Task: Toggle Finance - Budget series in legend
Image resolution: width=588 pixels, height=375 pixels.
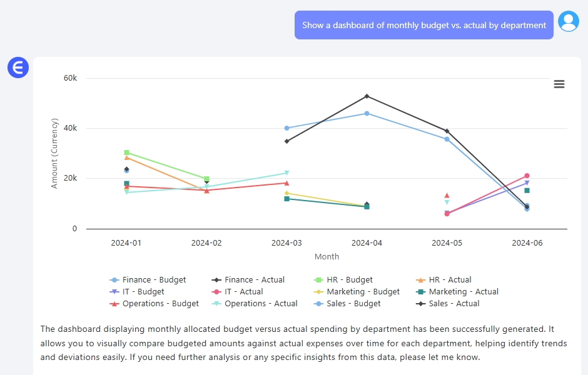Action: click(148, 280)
